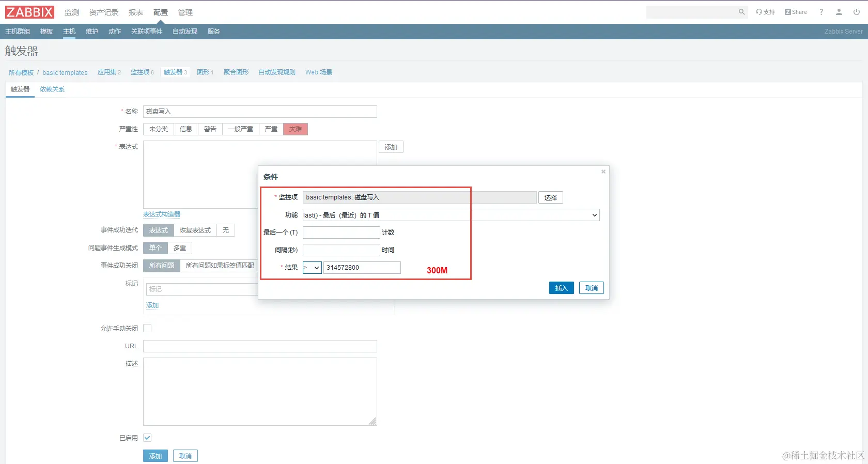Go to the 模板 submenu
The image size is (868, 464).
click(47, 32)
